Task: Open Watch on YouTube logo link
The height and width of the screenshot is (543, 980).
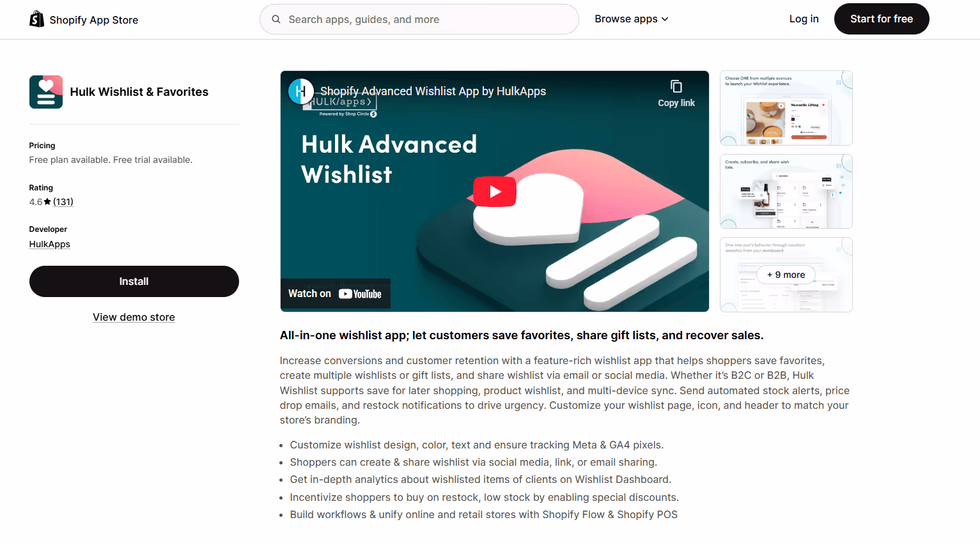Action: 335,294
